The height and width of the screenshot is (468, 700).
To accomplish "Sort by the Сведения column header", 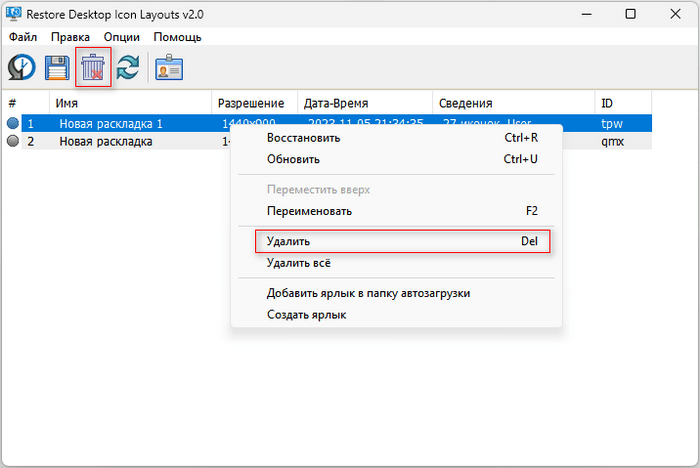I will [x=513, y=103].
